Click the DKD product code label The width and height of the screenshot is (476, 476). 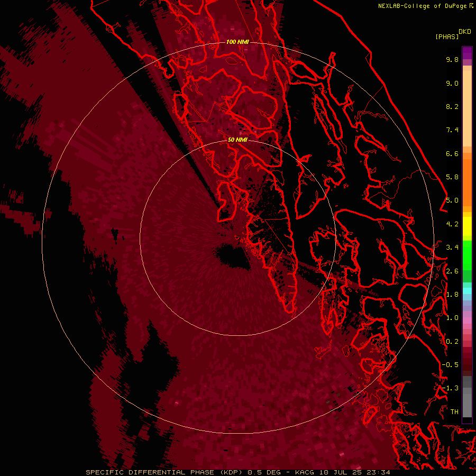(x=465, y=31)
